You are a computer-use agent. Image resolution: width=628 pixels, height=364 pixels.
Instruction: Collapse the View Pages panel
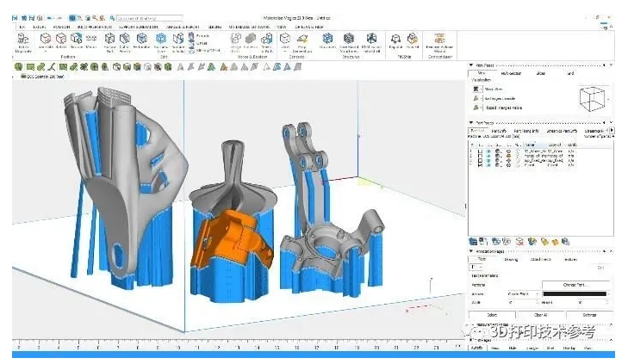[x=471, y=65]
